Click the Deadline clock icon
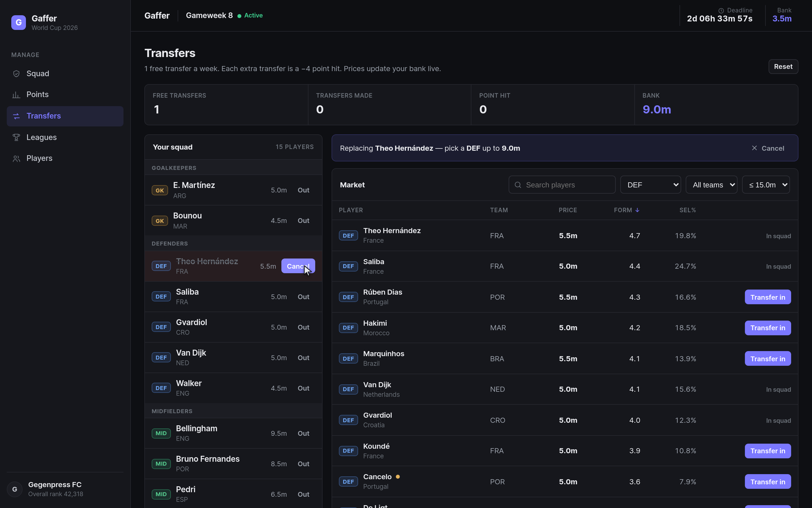The image size is (812, 508). click(721, 10)
